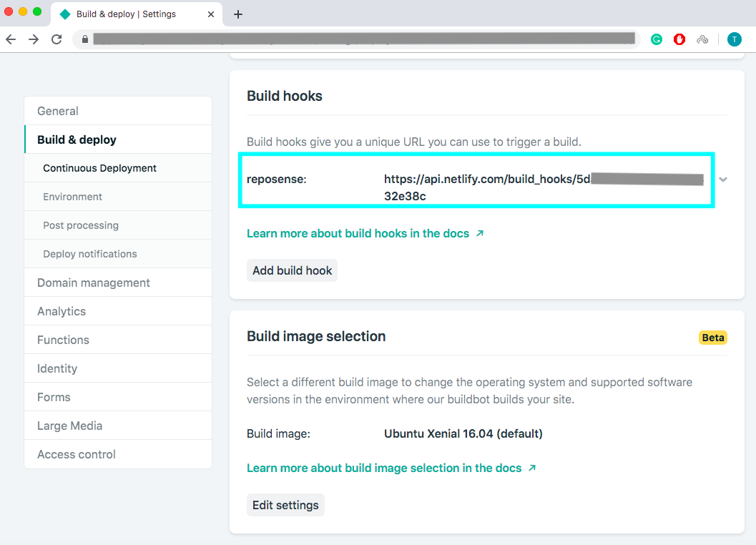Open Post processing settings
Screen dimensions: 756x545
[81, 225]
